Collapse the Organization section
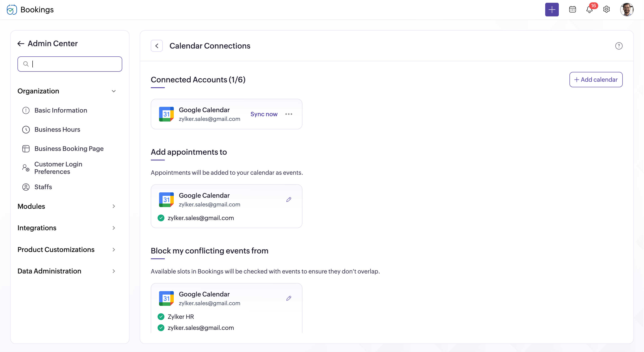The height and width of the screenshot is (352, 644). [114, 91]
